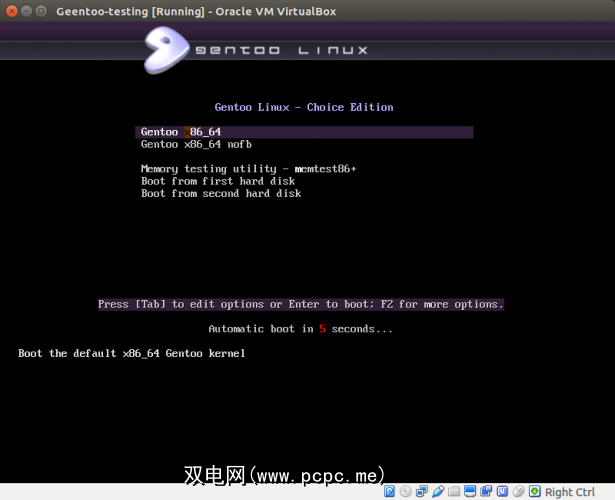Open the network adapters status icon
Image resolution: width=615 pixels, height=500 pixels.
[422, 491]
